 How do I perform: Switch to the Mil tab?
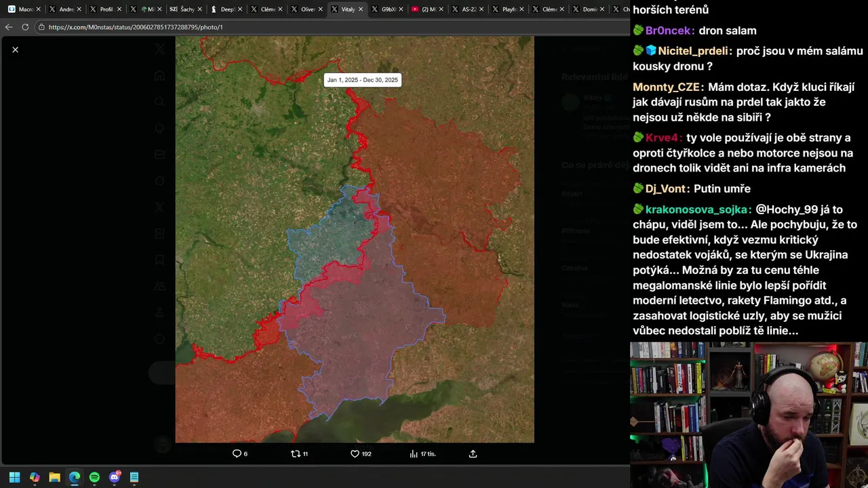point(146,9)
